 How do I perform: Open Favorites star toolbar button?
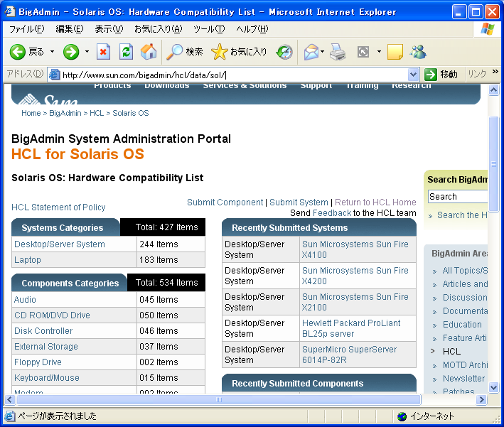coord(239,52)
